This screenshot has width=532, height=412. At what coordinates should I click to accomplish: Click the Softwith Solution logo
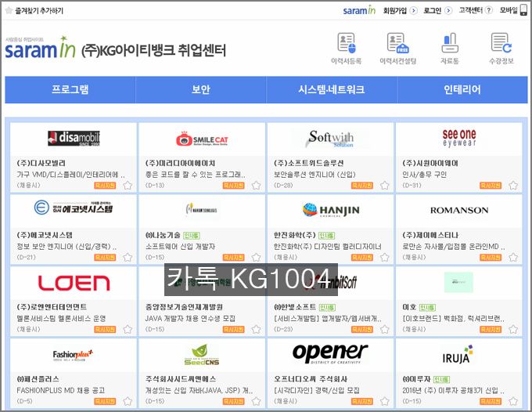tap(330, 139)
